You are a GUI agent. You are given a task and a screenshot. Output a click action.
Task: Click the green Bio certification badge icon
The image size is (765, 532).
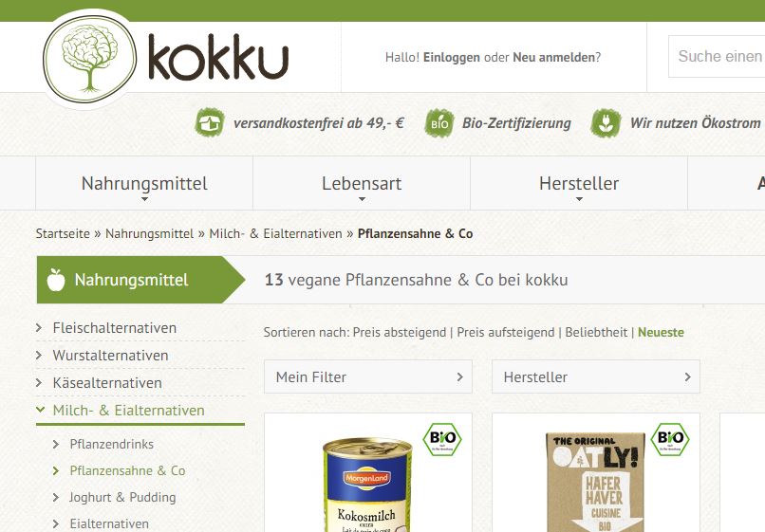point(439,123)
